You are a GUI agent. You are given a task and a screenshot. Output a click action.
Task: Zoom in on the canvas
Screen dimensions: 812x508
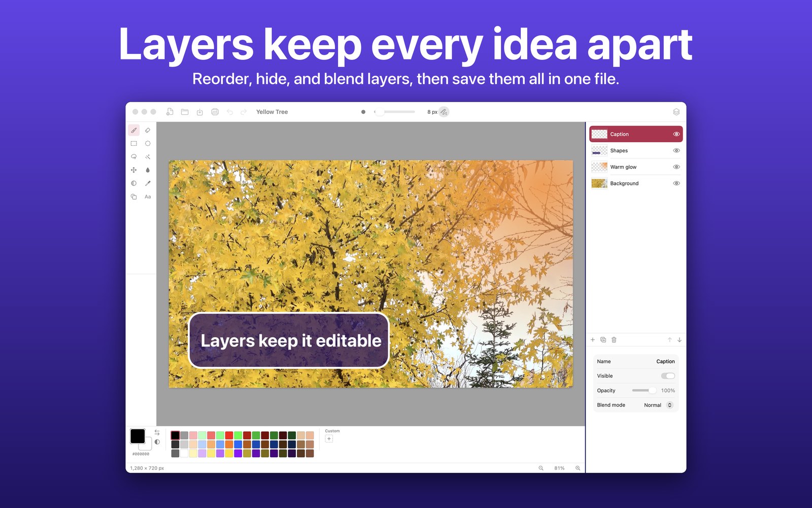(578, 468)
